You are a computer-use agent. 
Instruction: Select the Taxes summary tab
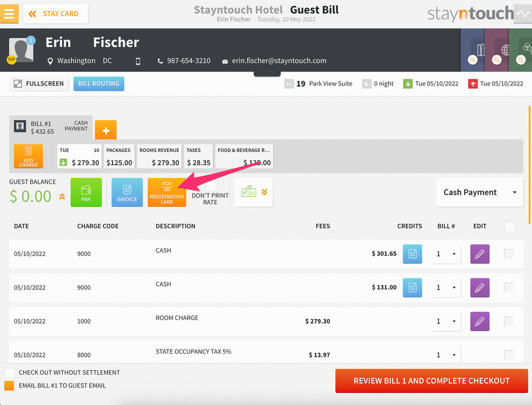coord(198,156)
